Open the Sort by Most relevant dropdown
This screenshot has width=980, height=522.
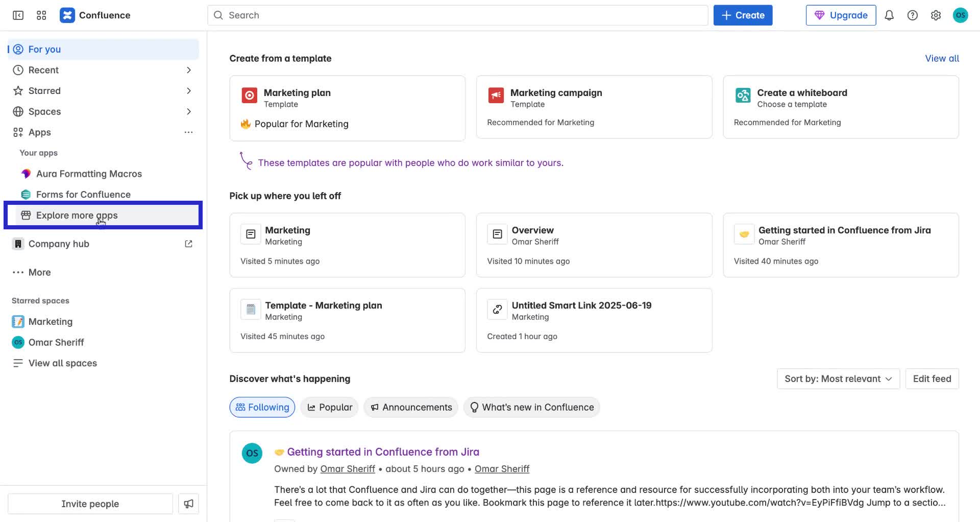(x=838, y=378)
